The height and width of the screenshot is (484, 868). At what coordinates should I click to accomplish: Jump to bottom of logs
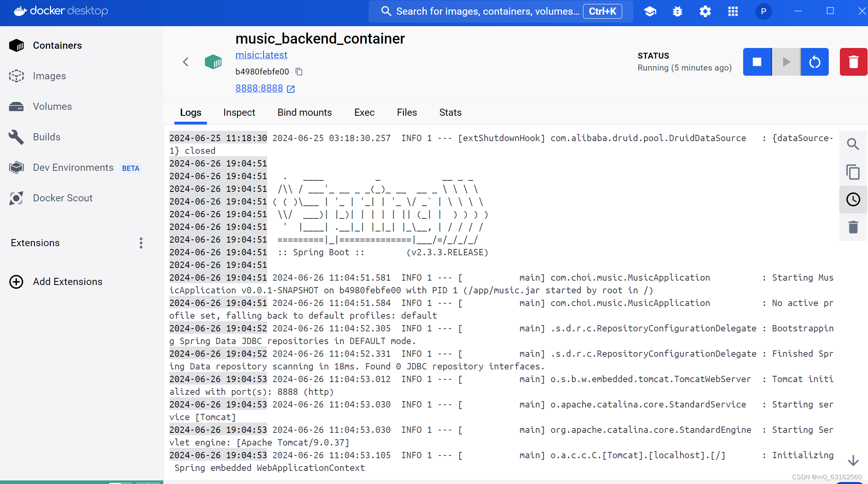pyautogui.click(x=853, y=461)
